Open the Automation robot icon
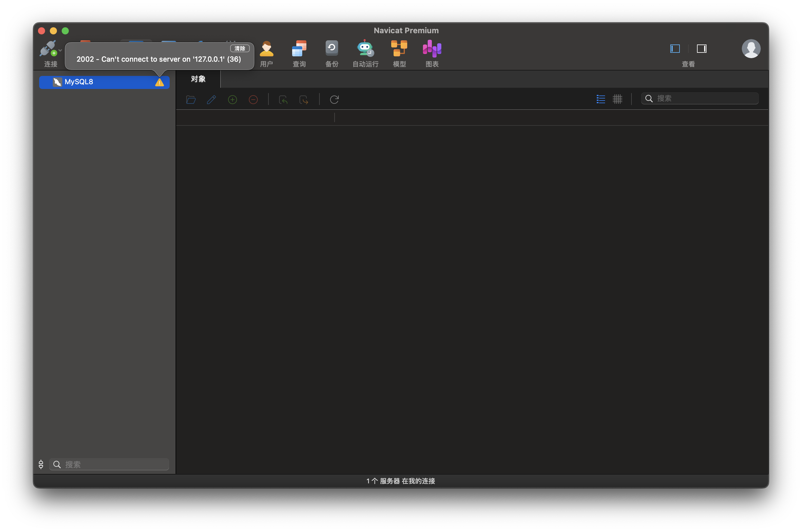Image resolution: width=802 pixels, height=532 pixels. 365,49
